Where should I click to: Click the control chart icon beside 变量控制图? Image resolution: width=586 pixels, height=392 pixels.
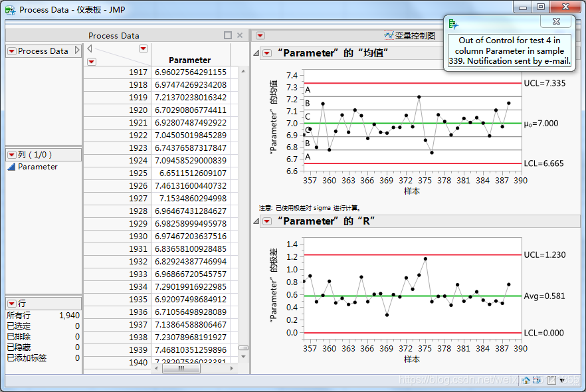point(389,35)
